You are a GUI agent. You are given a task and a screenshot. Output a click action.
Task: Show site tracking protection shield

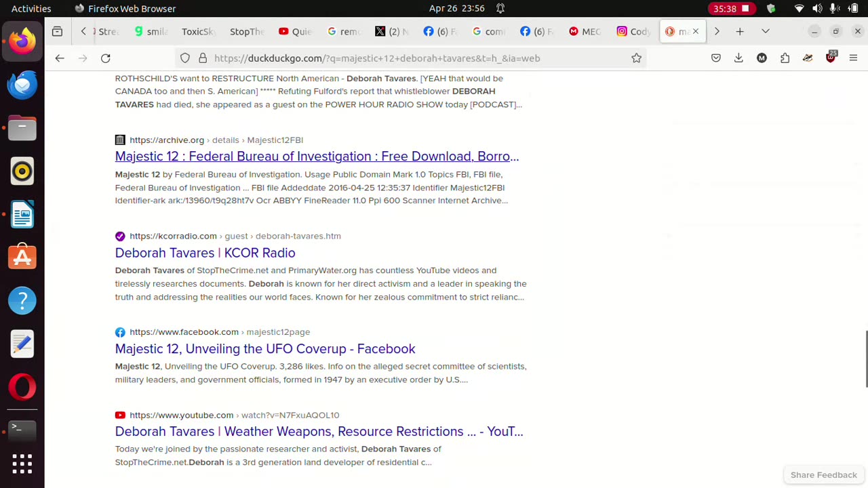pyautogui.click(x=184, y=58)
